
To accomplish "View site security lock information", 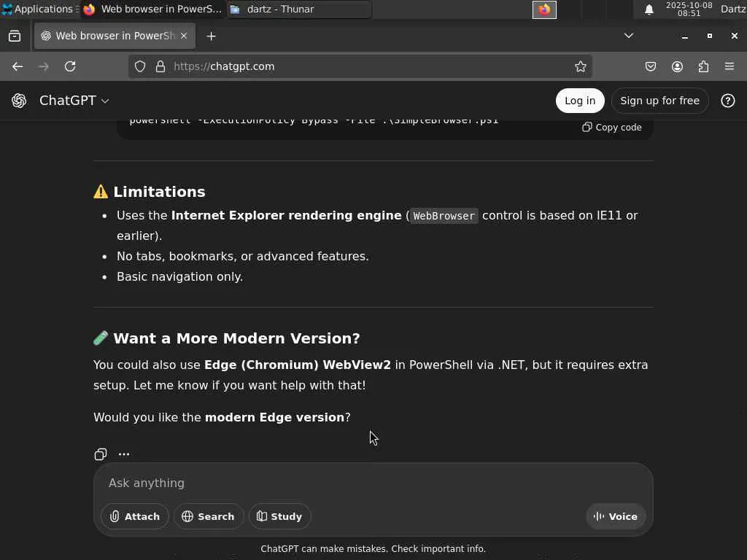I will 160,66.
